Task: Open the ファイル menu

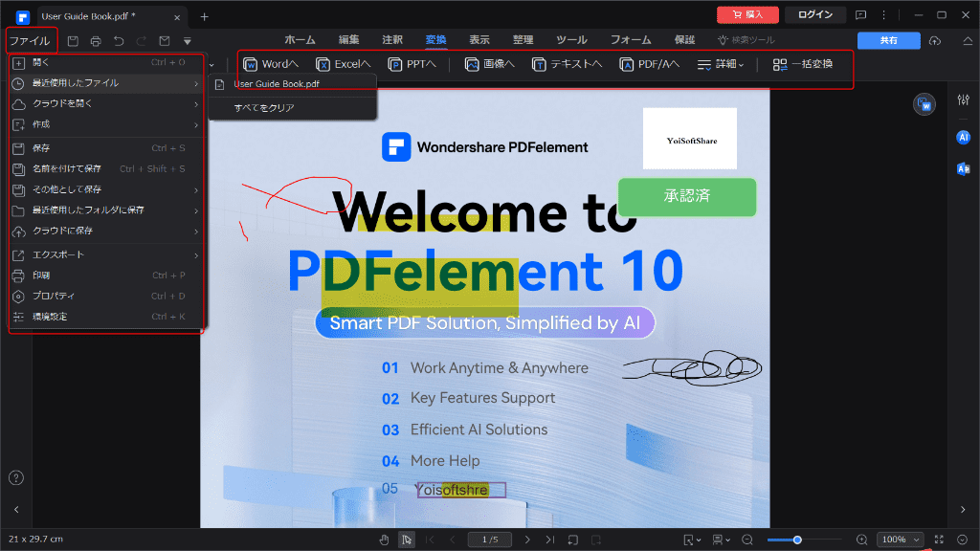Action: coord(30,41)
